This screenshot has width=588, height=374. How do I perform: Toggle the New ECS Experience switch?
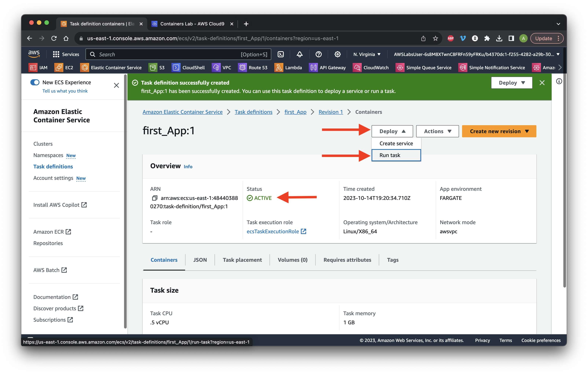tap(35, 82)
